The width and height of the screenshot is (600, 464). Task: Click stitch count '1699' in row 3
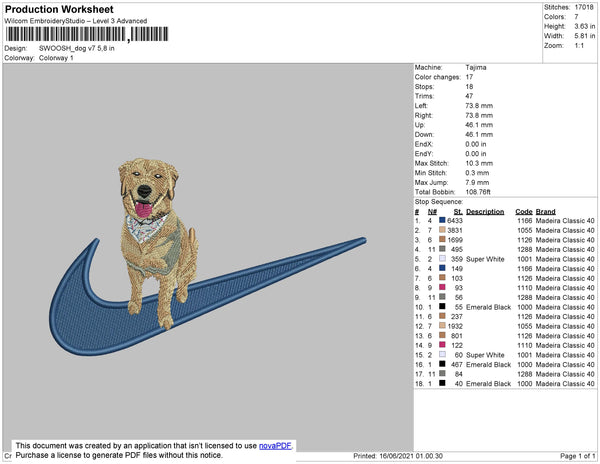click(x=455, y=240)
